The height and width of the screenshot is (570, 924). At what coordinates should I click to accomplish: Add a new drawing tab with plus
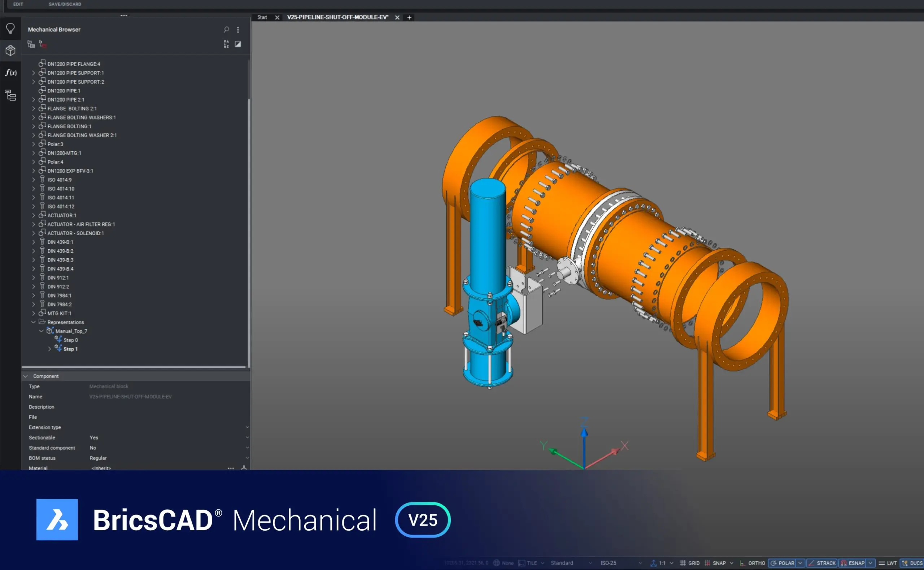coord(409,17)
